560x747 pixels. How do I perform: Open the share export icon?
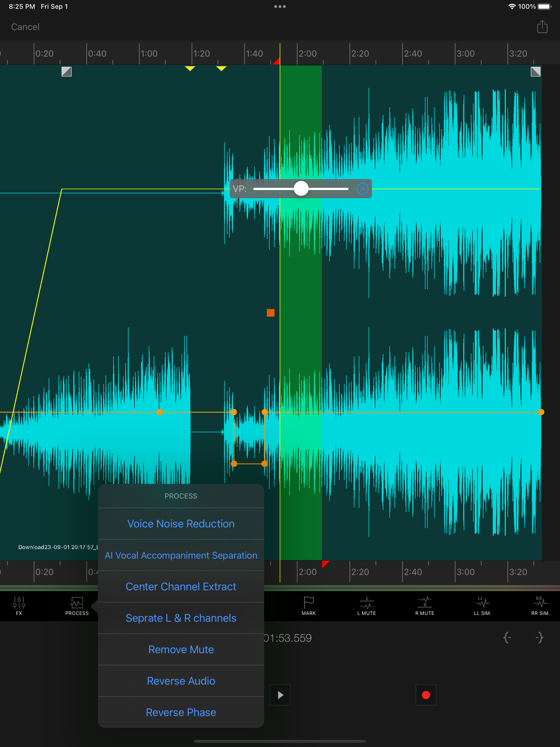coord(542,26)
